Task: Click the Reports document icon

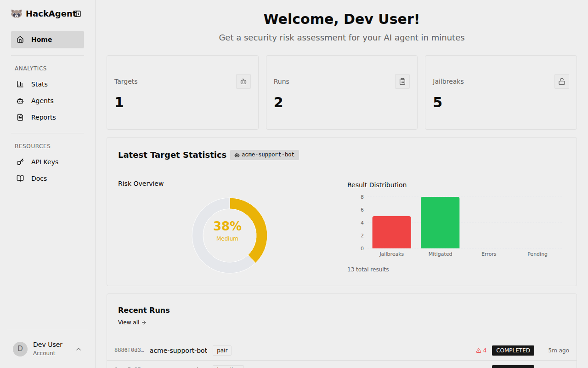Action: (x=20, y=117)
